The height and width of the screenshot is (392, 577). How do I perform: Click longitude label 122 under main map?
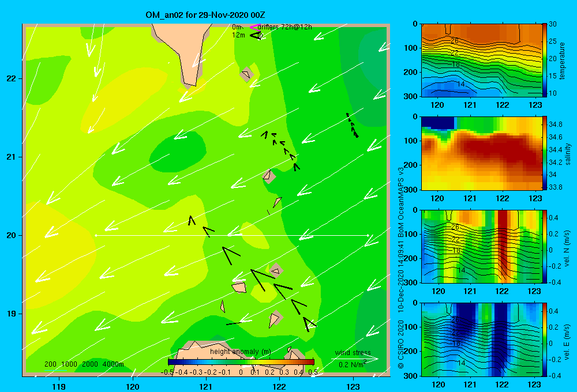tap(280, 387)
